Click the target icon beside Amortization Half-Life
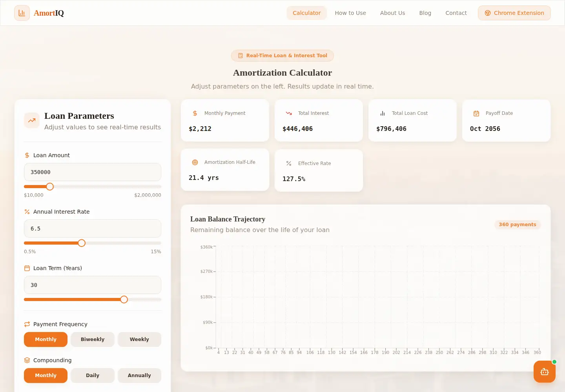565x392 pixels. pyautogui.click(x=195, y=162)
